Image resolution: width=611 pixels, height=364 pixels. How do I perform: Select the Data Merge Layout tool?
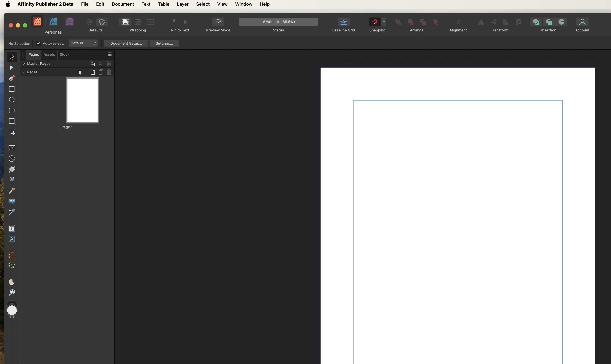12,266
